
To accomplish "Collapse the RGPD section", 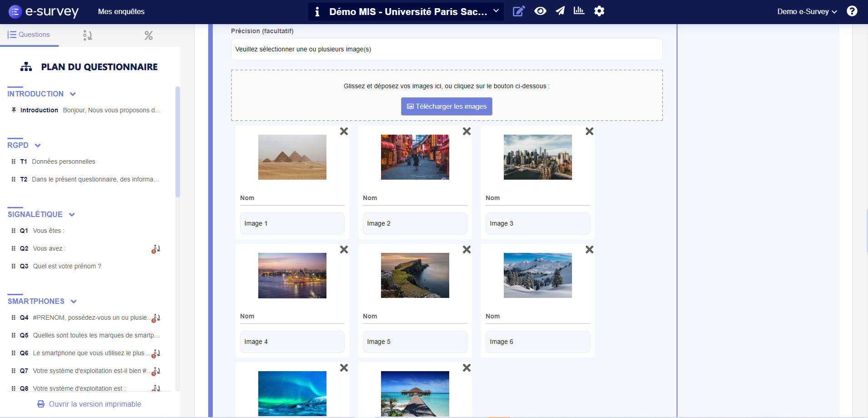I will click(x=37, y=146).
